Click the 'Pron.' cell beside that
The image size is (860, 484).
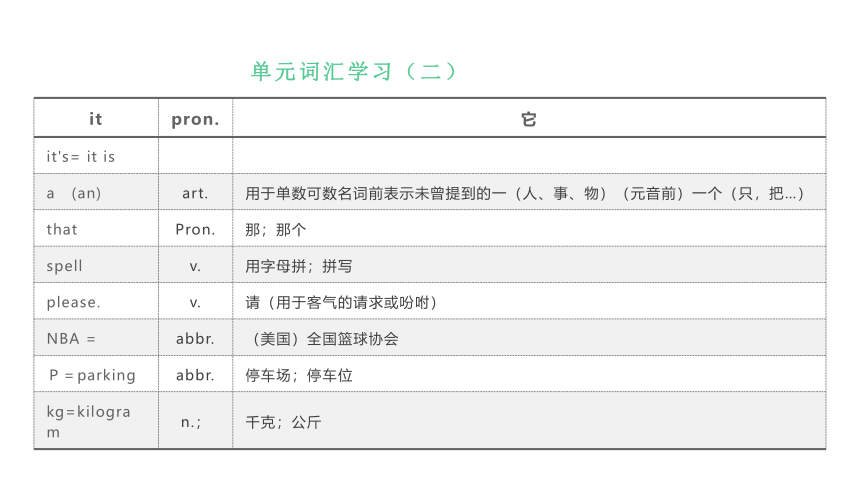point(195,228)
